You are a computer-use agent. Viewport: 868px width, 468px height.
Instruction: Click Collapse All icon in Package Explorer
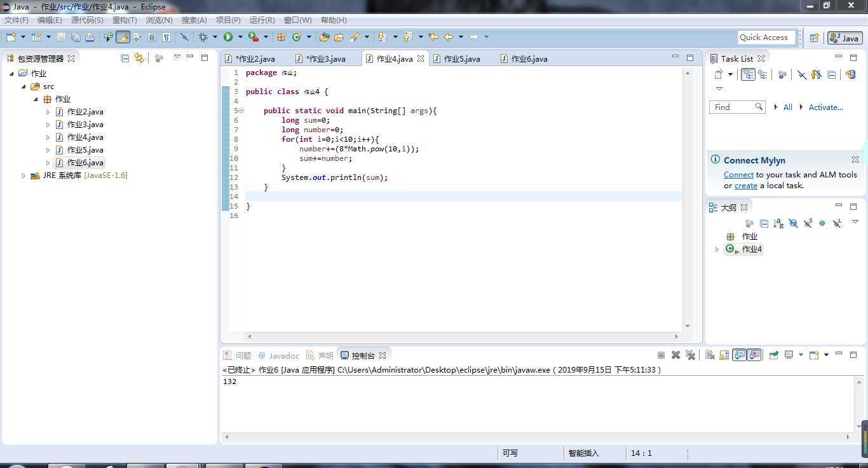pyautogui.click(x=125, y=58)
